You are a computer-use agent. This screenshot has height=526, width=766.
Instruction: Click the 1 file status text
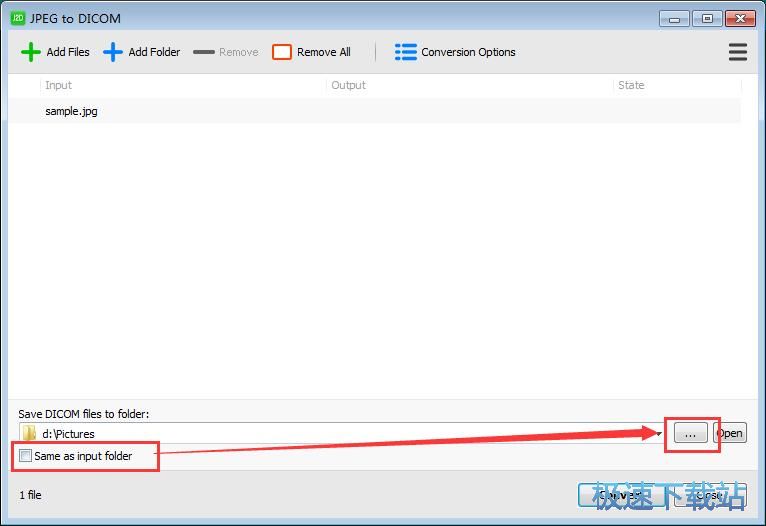coord(30,495)
